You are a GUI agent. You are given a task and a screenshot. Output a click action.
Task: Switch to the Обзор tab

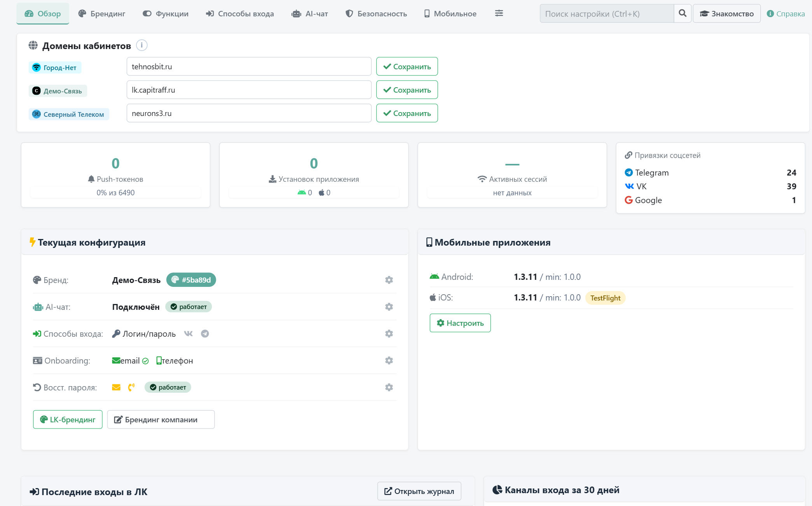point(43,14)
